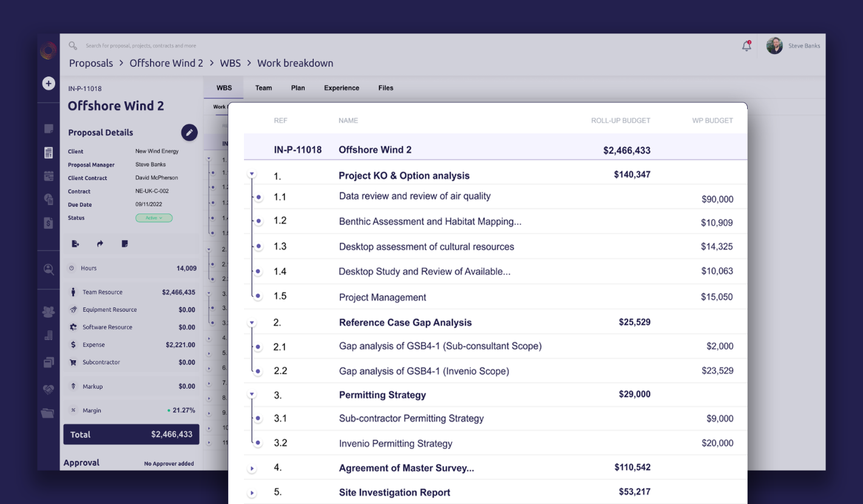Open the notes icon in left sidebar

tap(49, 129)
